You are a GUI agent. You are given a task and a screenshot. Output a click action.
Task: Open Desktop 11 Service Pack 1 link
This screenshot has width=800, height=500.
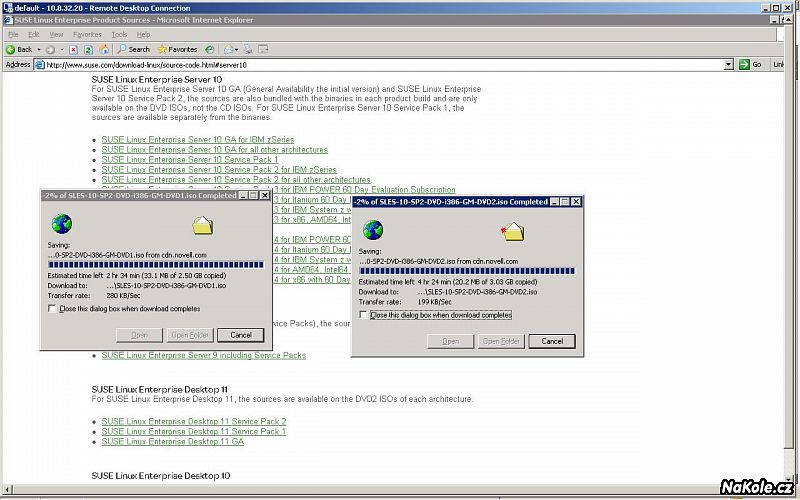pos(194,431)
